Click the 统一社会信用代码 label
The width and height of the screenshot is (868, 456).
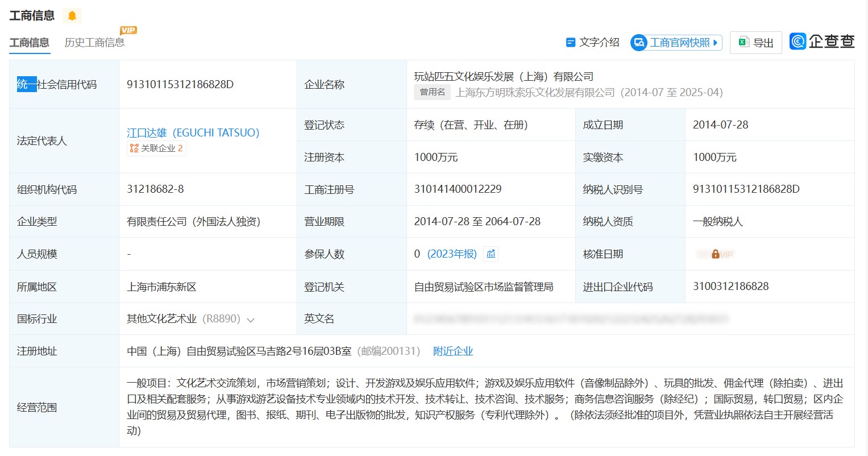(57, 85)
